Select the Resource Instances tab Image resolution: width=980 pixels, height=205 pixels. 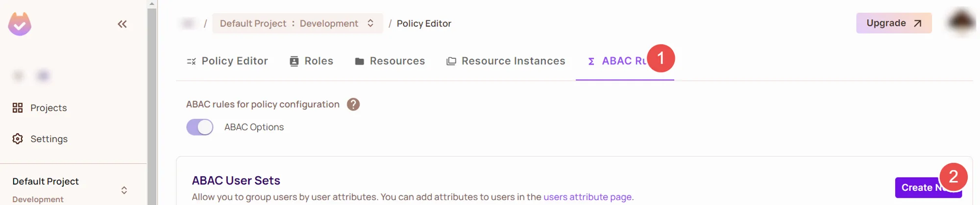513,61
